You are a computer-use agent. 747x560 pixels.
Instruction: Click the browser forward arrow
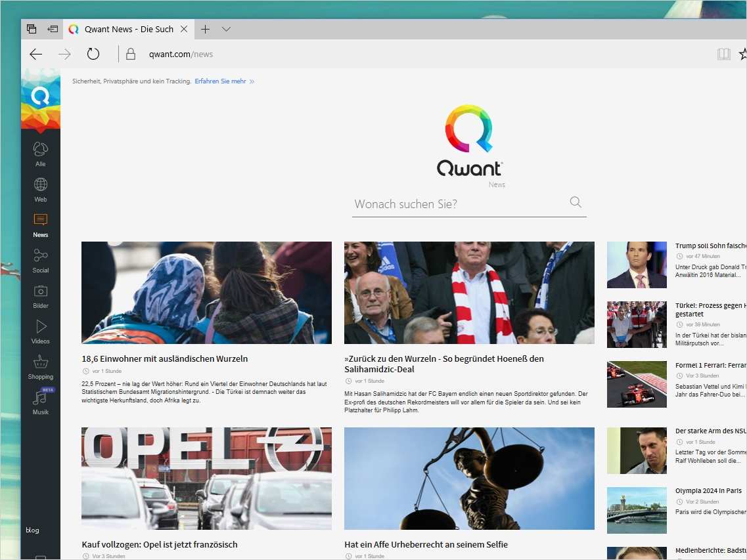click(64, 54)
